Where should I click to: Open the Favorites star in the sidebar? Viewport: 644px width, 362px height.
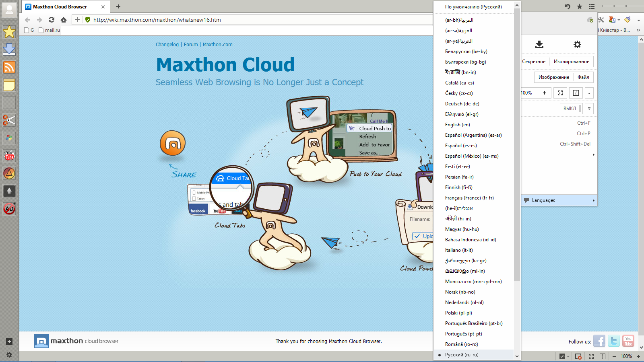[x=9, y=32]
